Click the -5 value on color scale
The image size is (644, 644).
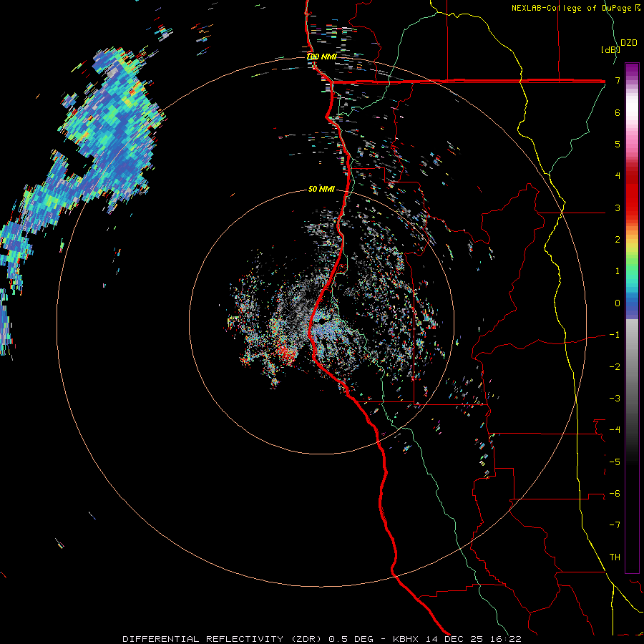point(615,462)
